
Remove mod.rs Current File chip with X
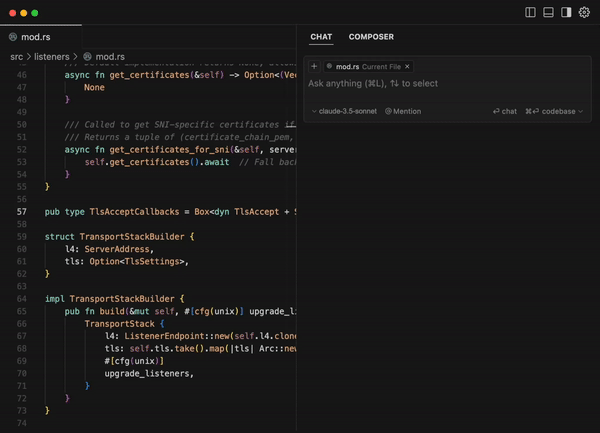pos(407,67)
